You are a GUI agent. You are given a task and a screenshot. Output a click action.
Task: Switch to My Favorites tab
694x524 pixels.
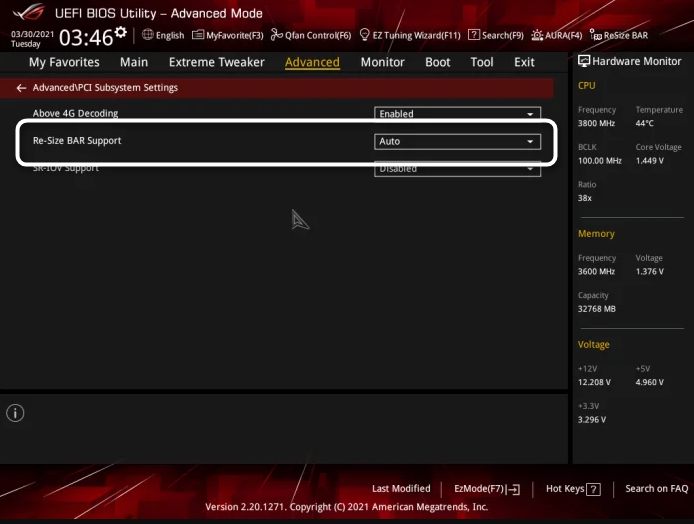click(64, 62)
